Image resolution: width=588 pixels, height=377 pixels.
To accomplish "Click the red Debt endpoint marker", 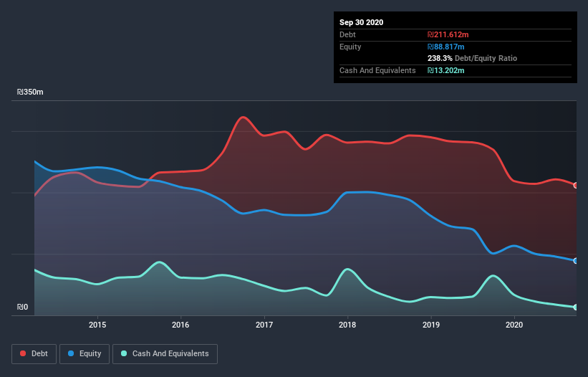I will coord(576,186).
